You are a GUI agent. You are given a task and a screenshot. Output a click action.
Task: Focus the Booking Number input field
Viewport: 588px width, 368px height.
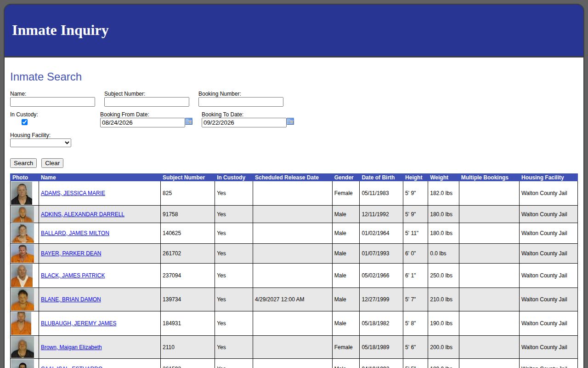point(241,102)
